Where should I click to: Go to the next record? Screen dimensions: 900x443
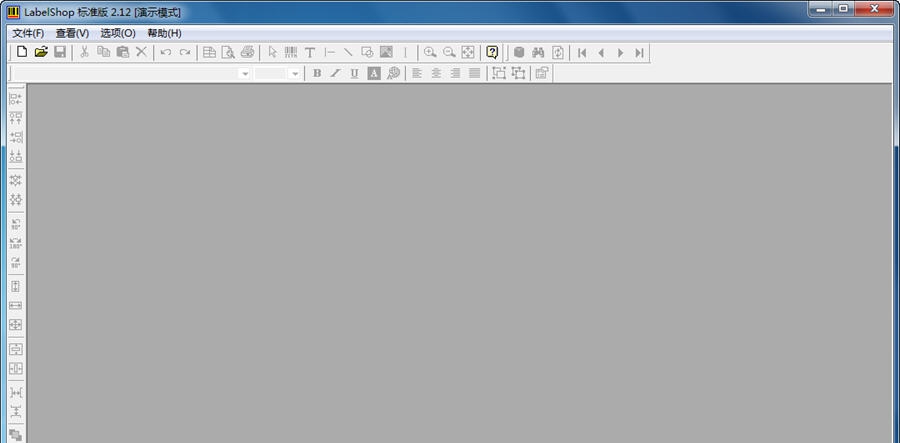pyautogui.click(x=620, y=52)
